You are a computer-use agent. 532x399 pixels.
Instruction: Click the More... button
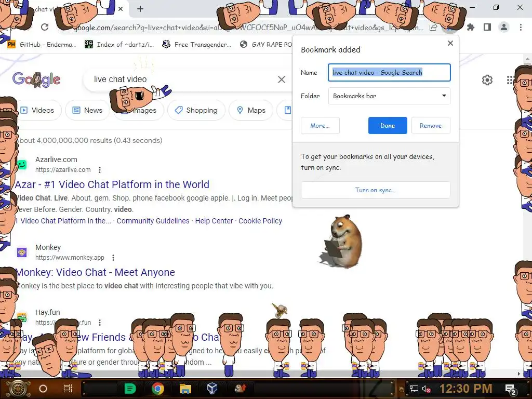click(320, 126)
